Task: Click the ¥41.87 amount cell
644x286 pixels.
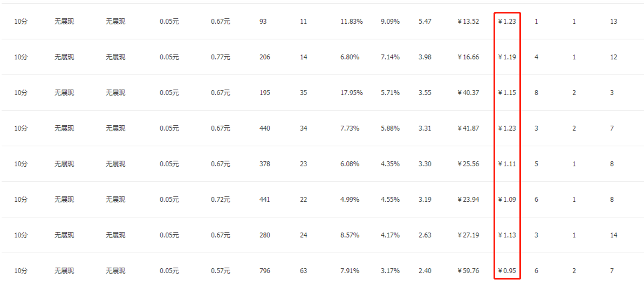Action: [468, 128]
